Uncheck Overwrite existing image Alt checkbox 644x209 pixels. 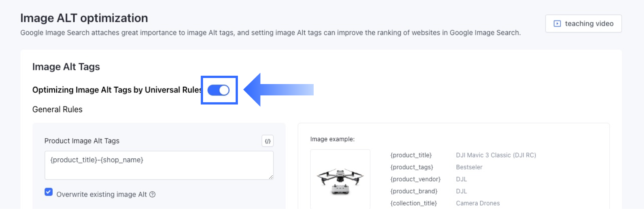[48, 192]
